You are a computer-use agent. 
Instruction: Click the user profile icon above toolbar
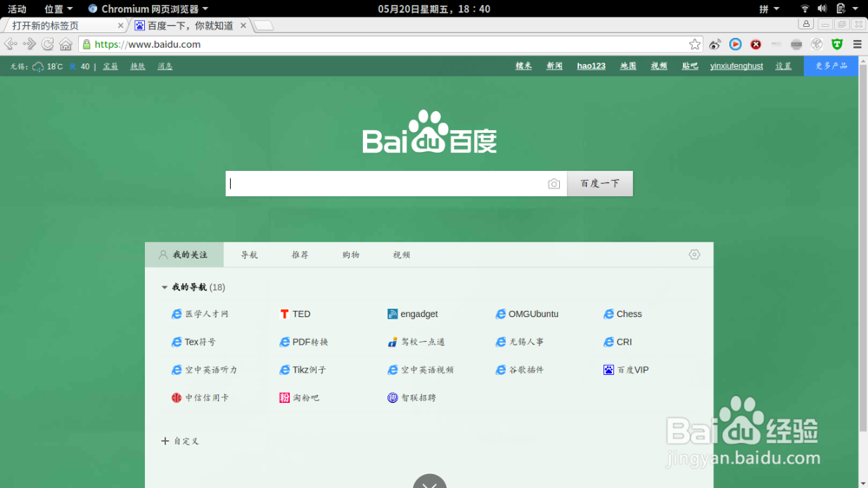[806, 24]
